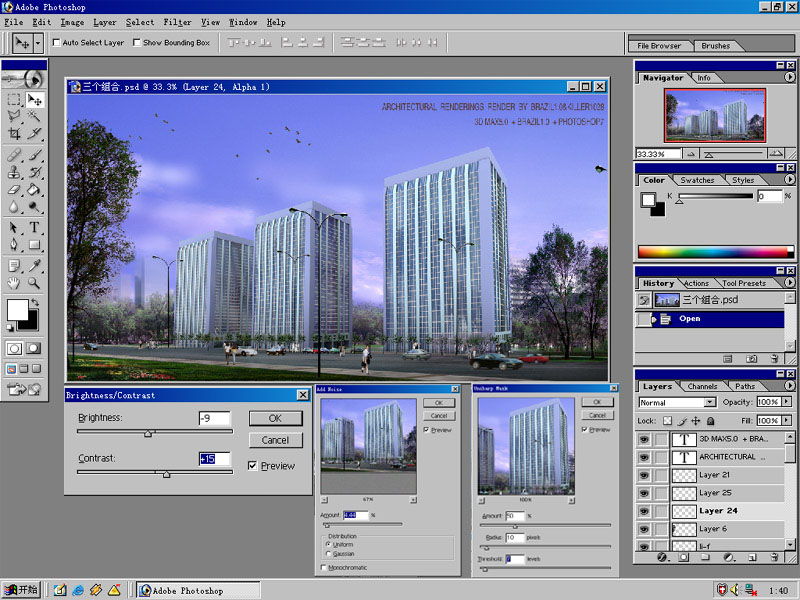Select the Eyedropper tool
Viewport: 800px width, 600px height.
point(34,265)
